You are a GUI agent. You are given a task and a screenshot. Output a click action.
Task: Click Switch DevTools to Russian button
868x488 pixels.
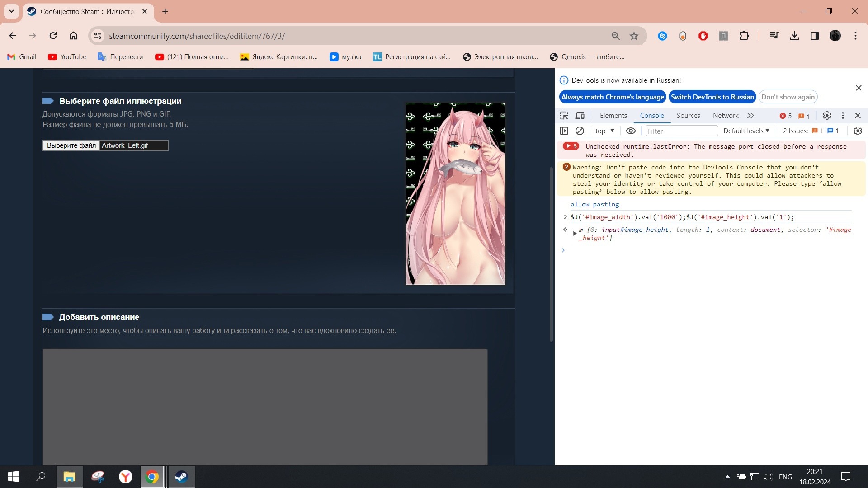click(x=712, y=97)
